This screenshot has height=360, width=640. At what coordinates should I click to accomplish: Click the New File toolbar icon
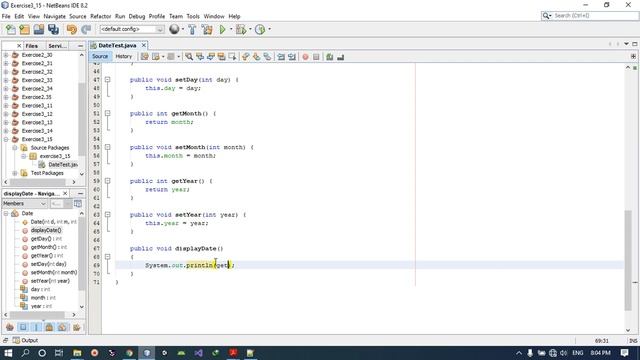pos(11,29)
